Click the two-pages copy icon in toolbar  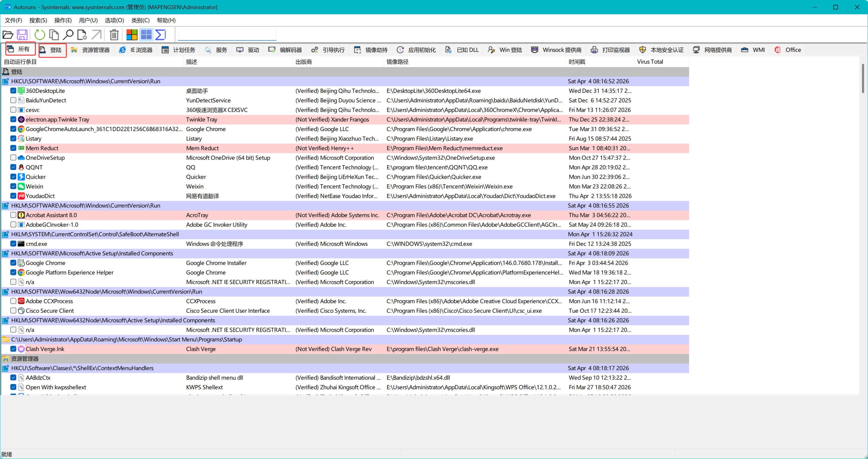pyautogui.click(x=54, y=35)
